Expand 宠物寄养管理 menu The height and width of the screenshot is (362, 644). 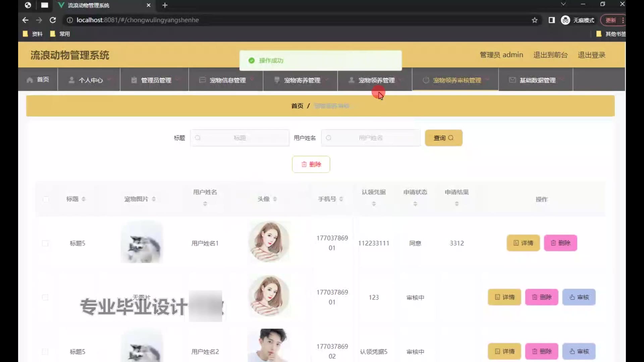[x=300, y=80]
